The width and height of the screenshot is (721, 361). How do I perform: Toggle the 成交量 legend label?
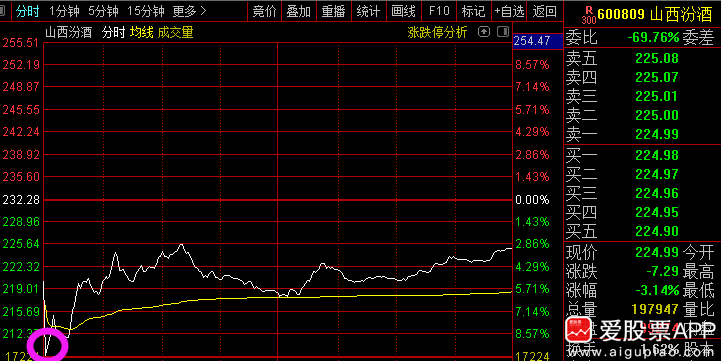(175, 32)
